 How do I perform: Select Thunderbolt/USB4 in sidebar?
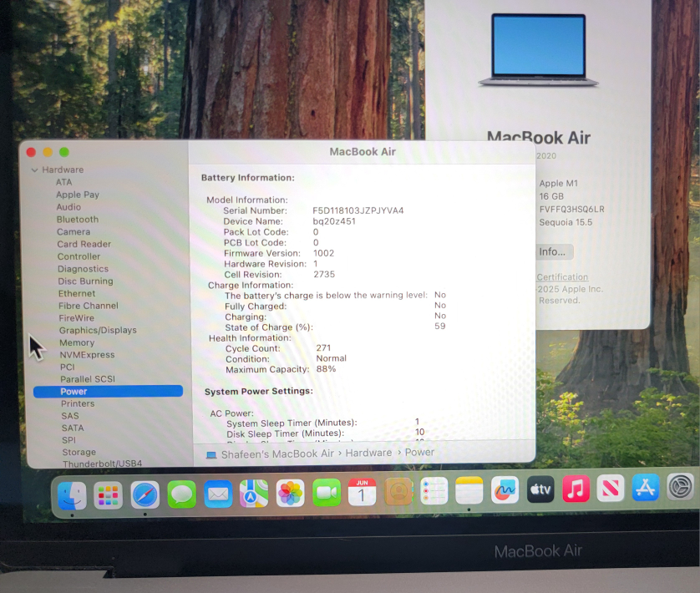[x=102, y=464]
